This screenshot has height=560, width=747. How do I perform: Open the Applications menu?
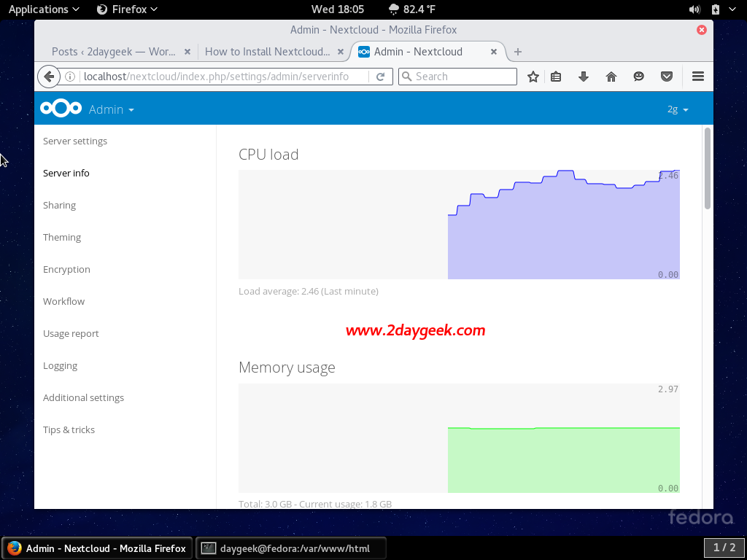(44, 9)
